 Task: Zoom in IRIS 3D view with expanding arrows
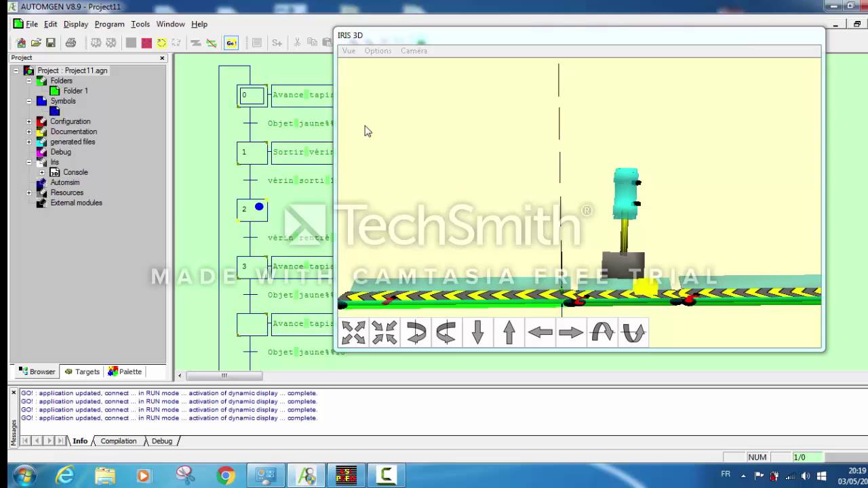pos(353,332)
